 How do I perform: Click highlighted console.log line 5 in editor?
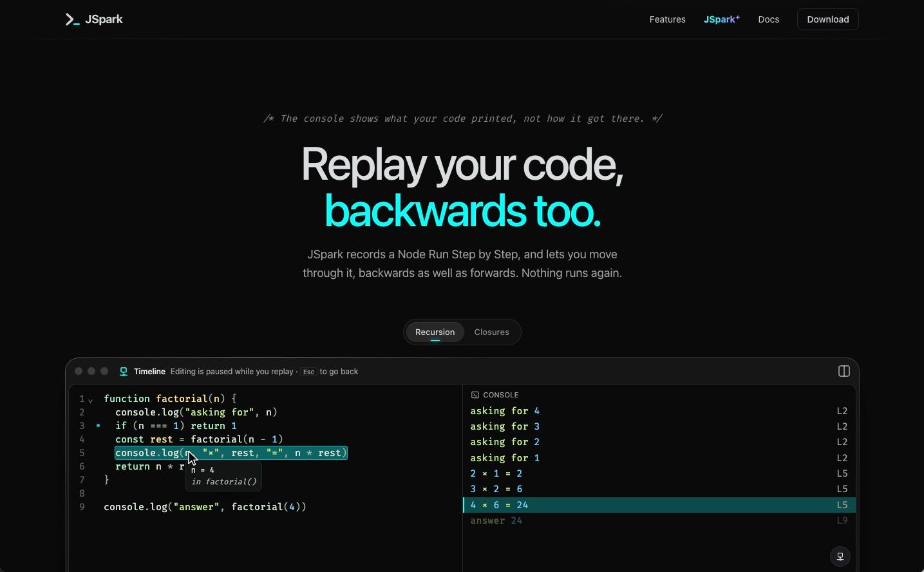click(231, 453)
